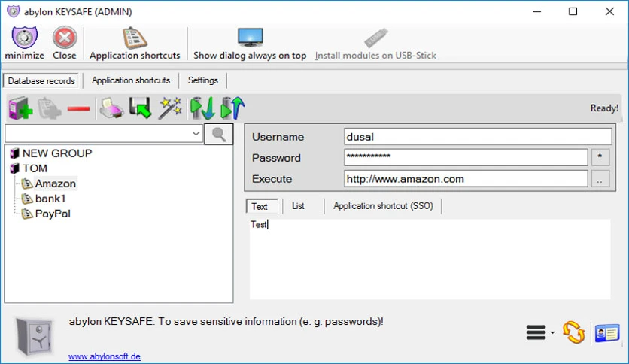
Task: Open the Settings tab
Action: [x=203, y=80]
